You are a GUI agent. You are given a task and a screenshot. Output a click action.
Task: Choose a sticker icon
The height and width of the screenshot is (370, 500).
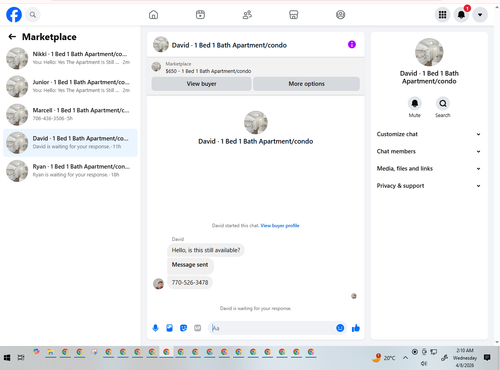(183, 328)
